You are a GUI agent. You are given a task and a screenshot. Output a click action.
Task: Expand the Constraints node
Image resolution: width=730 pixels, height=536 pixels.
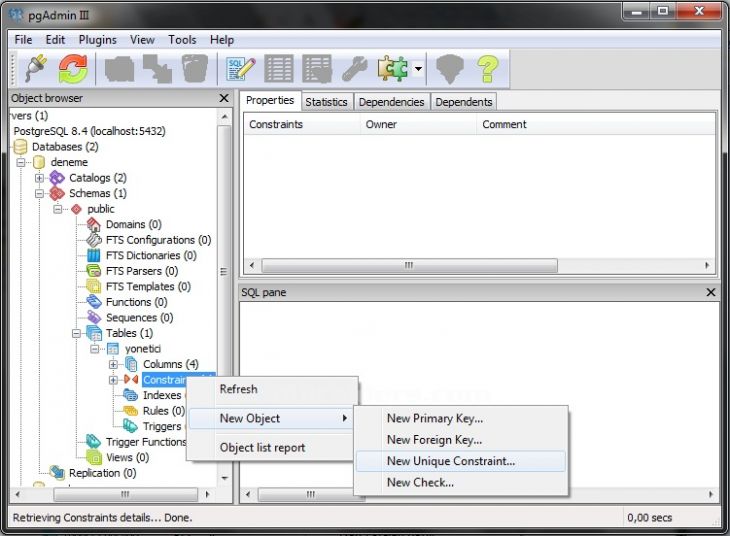click(114, 380)
